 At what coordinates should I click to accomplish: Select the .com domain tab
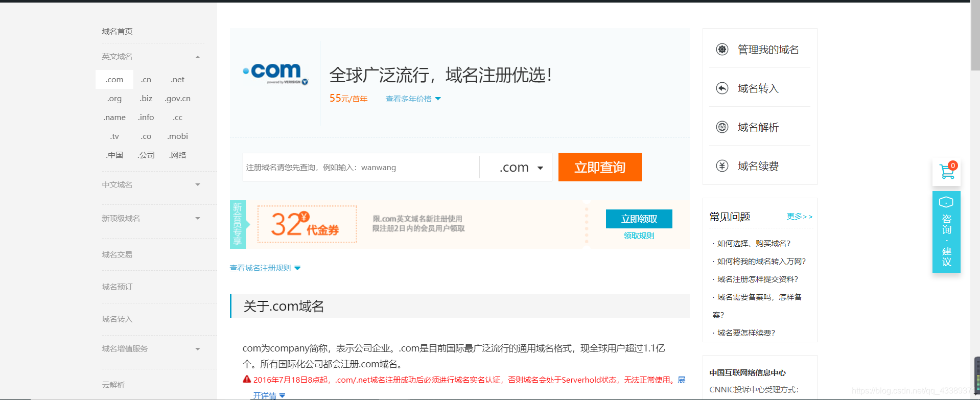(114, 80)
